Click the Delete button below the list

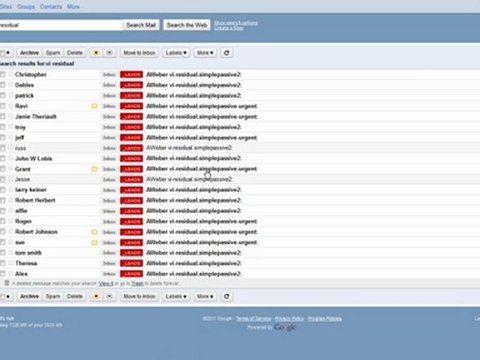tap(75, 296)
